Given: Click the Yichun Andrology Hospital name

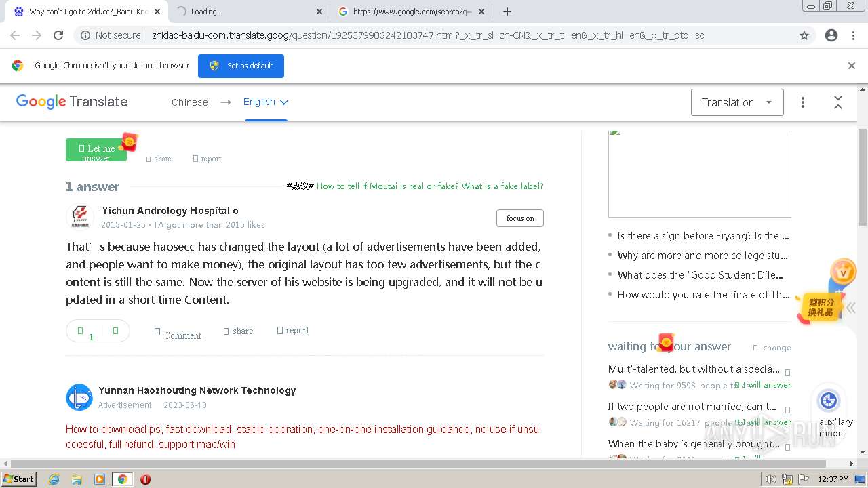Looking at the screenshot, I should (x=170, y=211).
